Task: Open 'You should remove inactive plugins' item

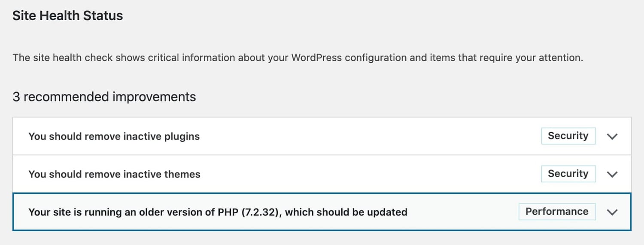Action: click(x=114, y=136)
